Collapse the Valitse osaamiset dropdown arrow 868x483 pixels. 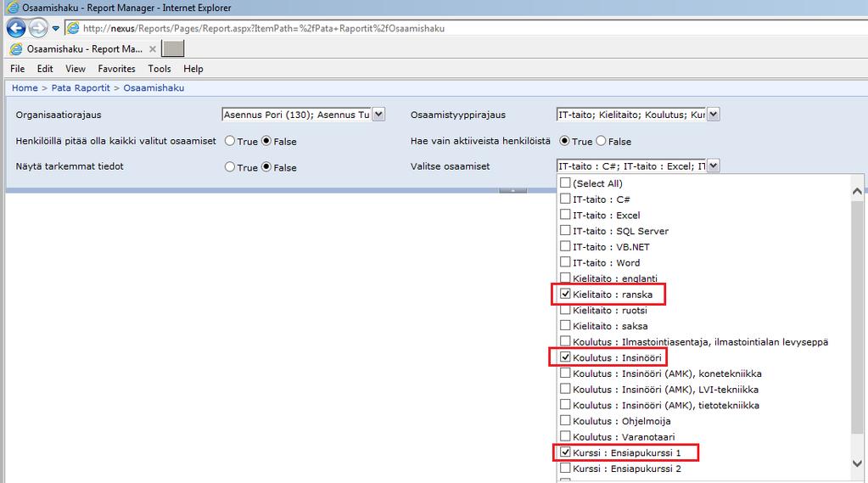tap(714, 166)
